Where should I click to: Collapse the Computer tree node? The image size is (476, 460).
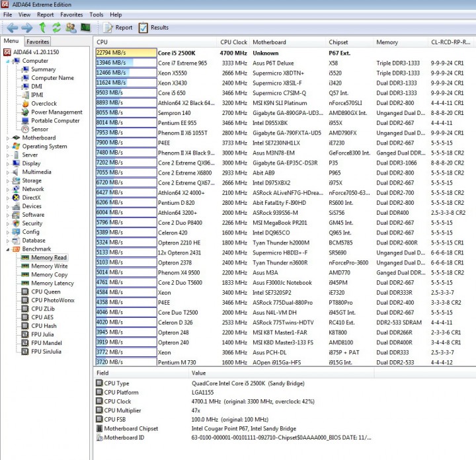point(7,61)
